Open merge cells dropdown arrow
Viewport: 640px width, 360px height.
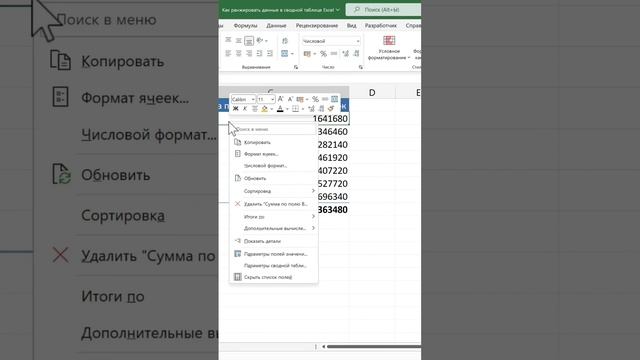292,54
